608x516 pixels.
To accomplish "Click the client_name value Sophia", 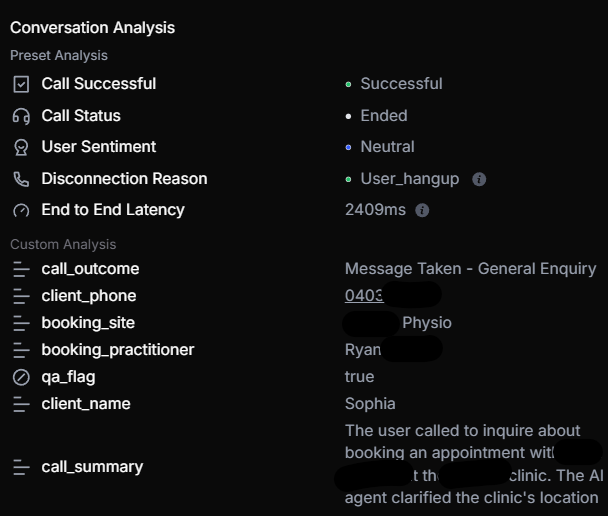I will click(370, 404).
